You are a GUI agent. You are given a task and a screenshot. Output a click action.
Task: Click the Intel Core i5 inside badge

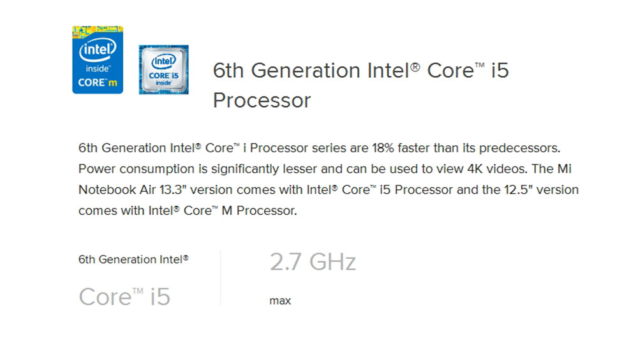(x=163, y=69)
